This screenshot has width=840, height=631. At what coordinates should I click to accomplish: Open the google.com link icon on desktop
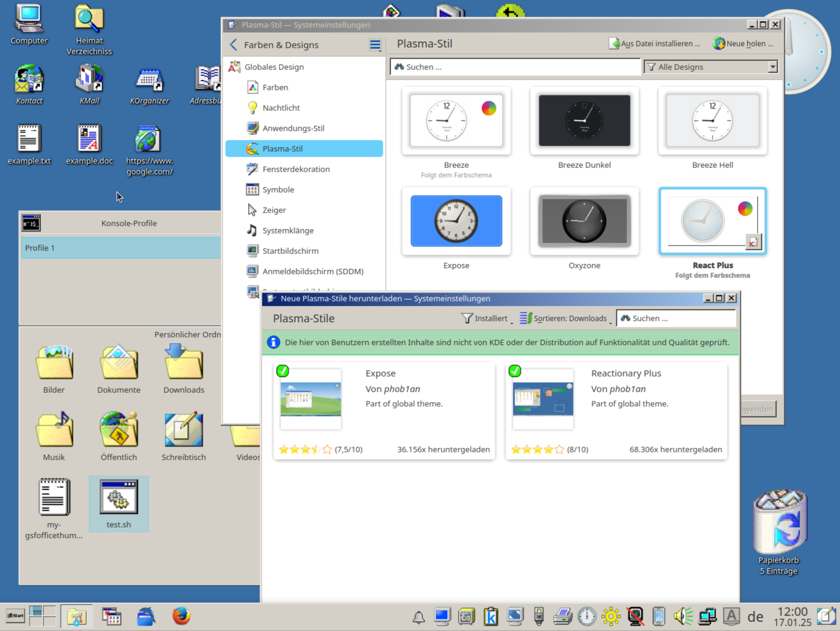(x=149, y=150)
